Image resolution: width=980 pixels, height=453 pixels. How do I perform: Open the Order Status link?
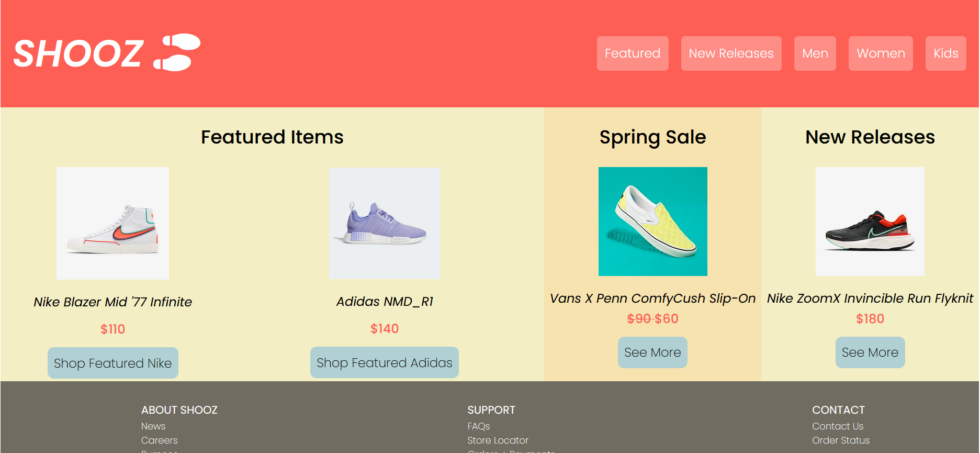click(841, 440)
